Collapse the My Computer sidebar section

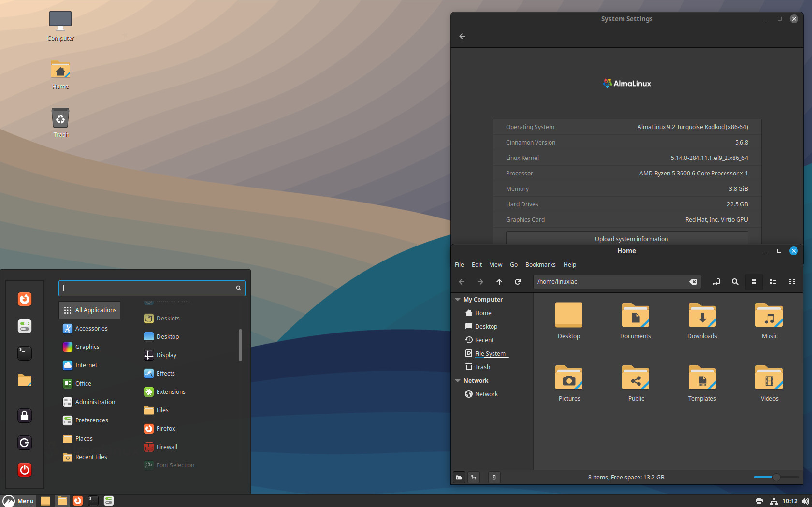point(458,300)
